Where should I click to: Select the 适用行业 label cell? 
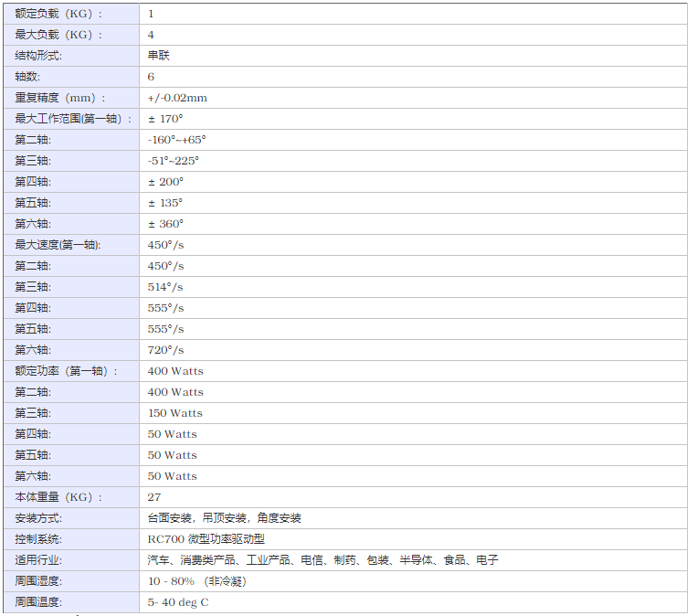coord(38,560)
